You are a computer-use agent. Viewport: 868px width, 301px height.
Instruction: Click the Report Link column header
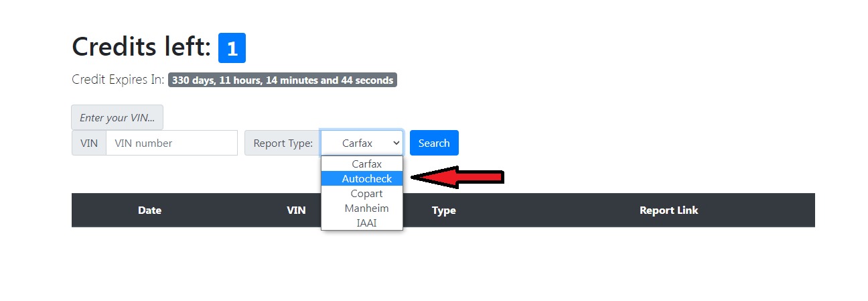click(668, 210)
